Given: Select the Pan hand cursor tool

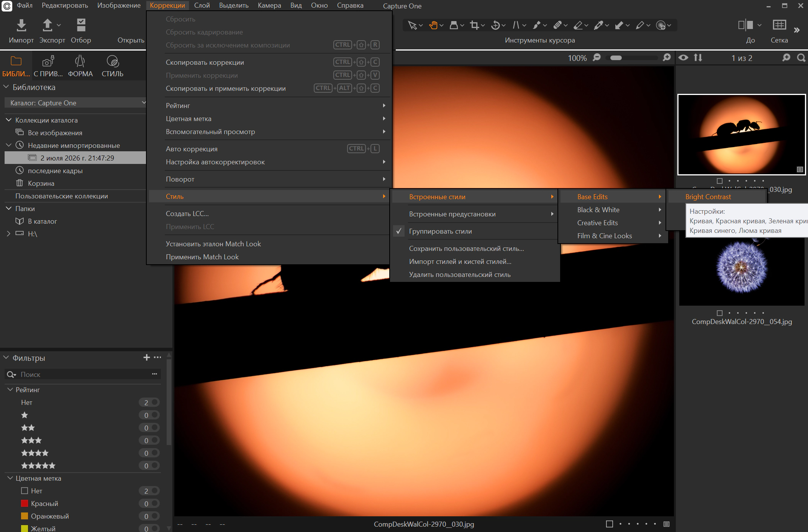Looking at the screenshot, I should tap(433, 25).
